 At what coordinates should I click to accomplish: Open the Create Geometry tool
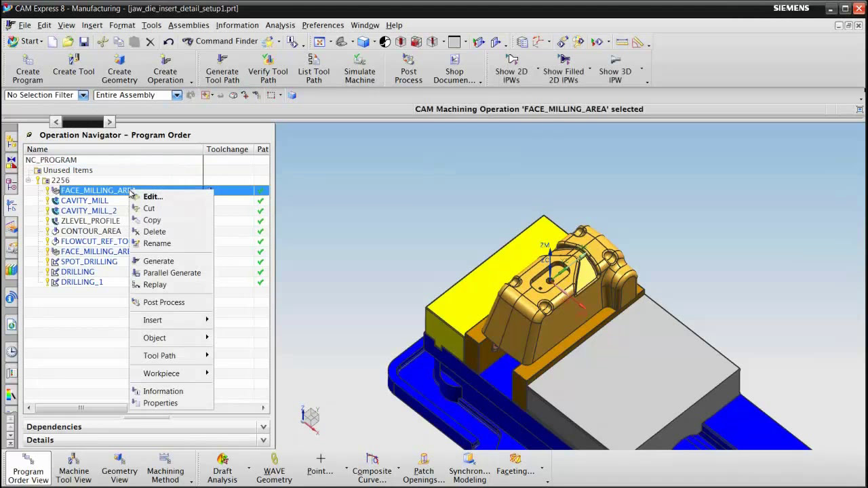click(x=119, y=69)
